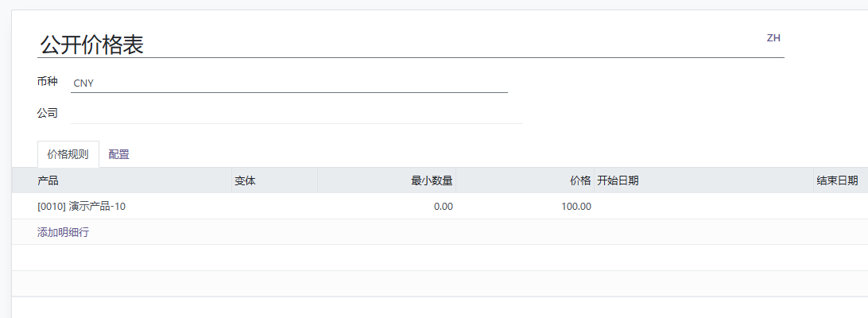Switch to the 配置 tab
The image size is (868, 318).
click(119, 154)
